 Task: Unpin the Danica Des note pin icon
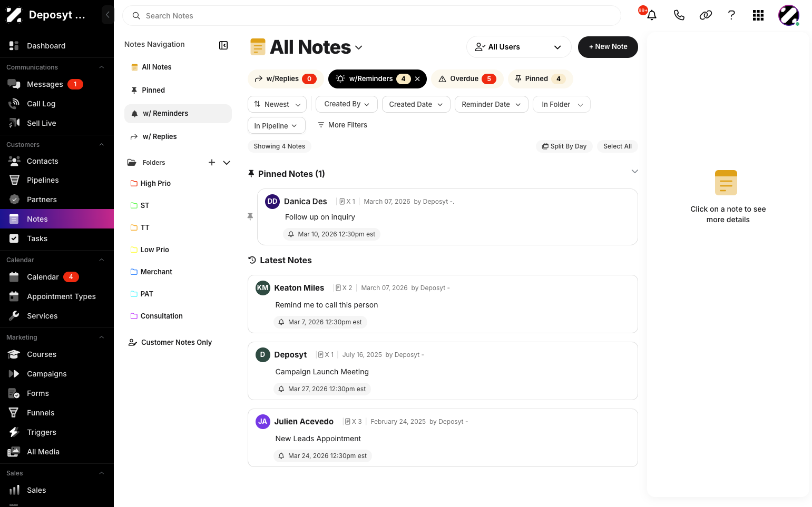[250, 216]
